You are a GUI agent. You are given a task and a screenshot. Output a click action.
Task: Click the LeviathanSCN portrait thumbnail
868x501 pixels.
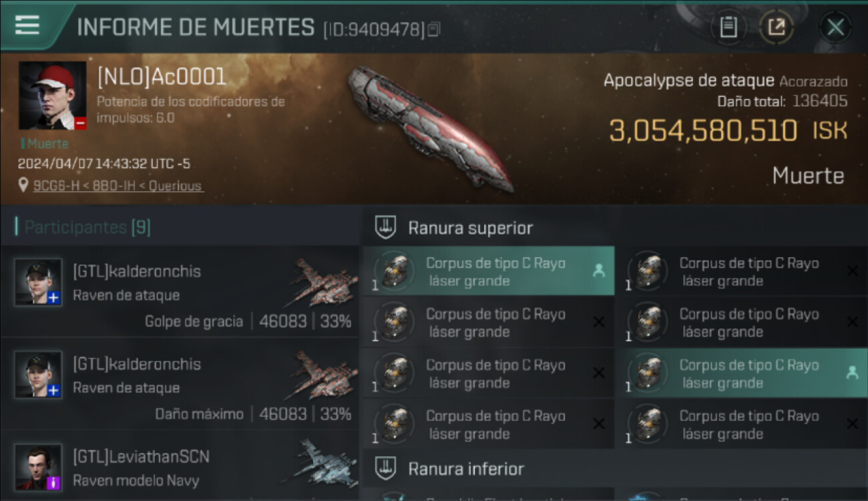click(x=39, y=467)
